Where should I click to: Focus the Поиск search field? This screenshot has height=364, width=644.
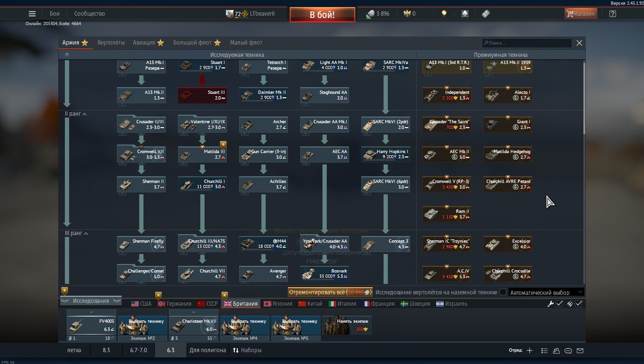527,43
